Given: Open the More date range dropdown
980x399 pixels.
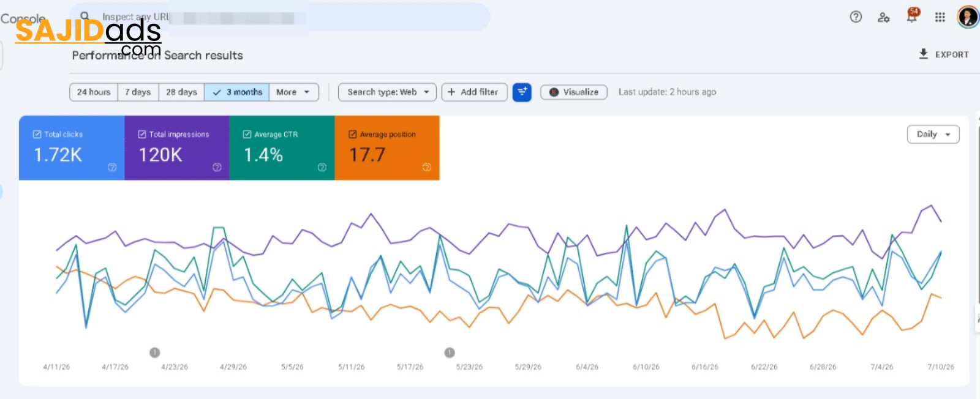Looking at the screenshot, I should click(293, 92).
